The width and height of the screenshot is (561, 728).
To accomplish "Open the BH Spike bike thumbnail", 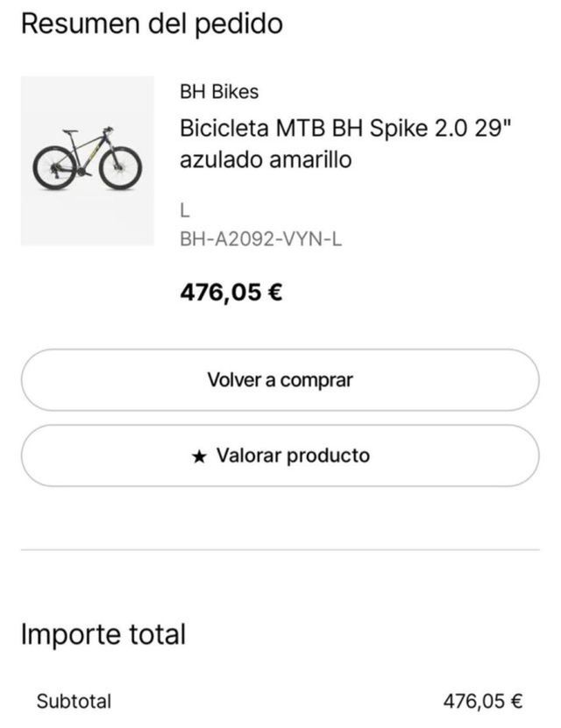I will click(87, 160).
